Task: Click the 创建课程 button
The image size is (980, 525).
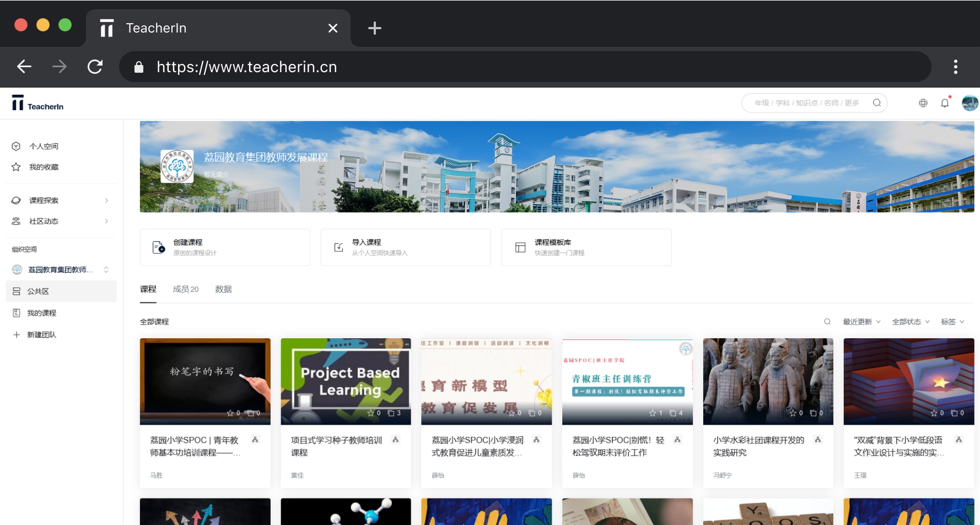Action: 225,247
